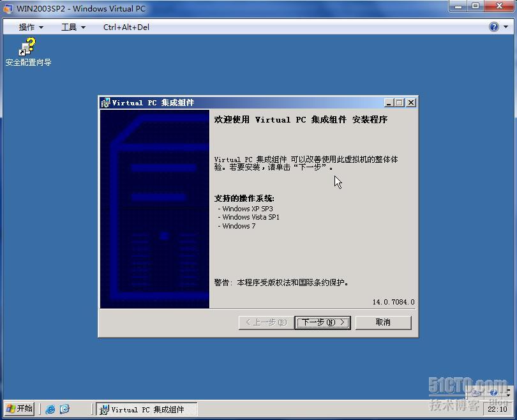Click the WIN2003SP2 Virtual PC title bar icon

tap(8, 8)
